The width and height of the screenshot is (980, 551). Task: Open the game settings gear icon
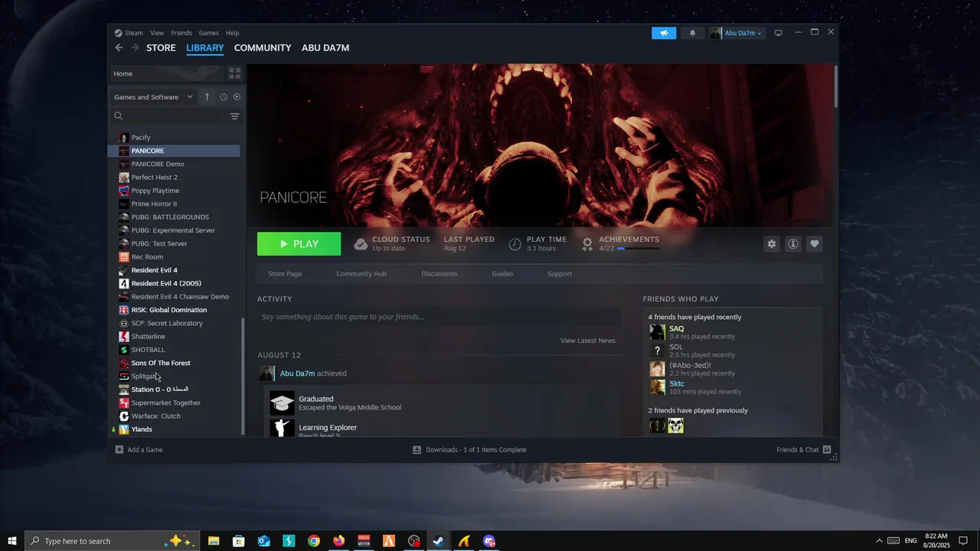click(x=772, y=244)
